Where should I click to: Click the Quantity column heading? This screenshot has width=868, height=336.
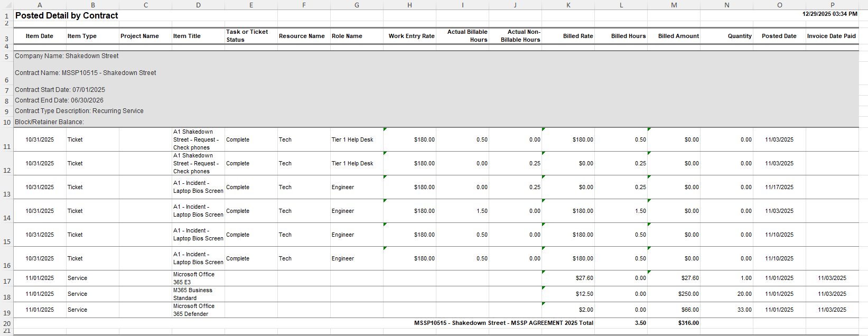point(740,36)
